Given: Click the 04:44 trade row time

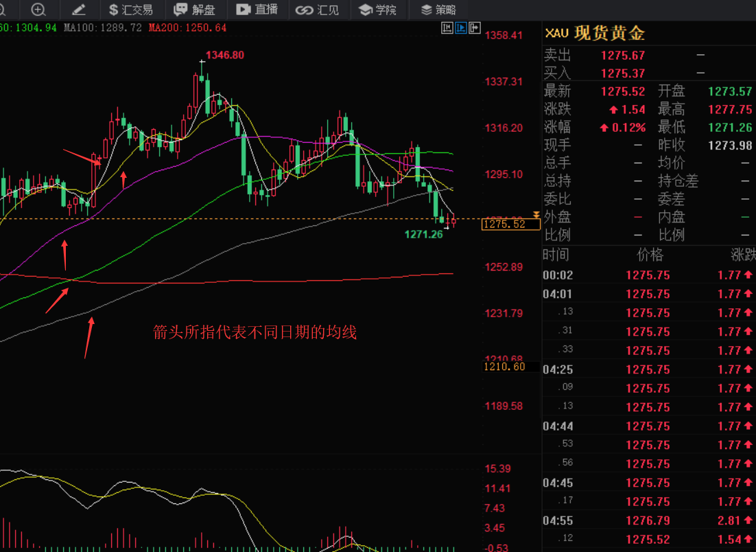Looking at the screenshot, I should click(558, 426).
